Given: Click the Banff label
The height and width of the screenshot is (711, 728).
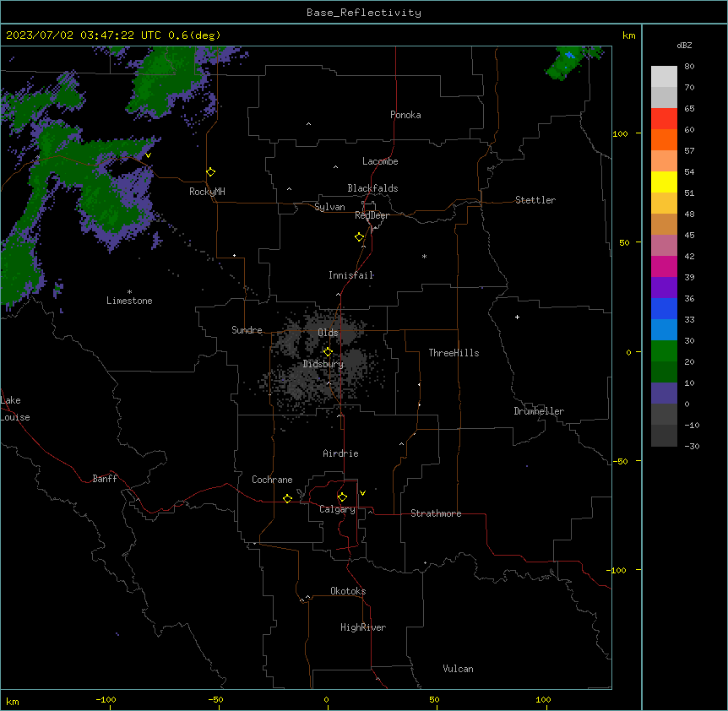Looking at the screenshot, I should click(x=105, y=479).
